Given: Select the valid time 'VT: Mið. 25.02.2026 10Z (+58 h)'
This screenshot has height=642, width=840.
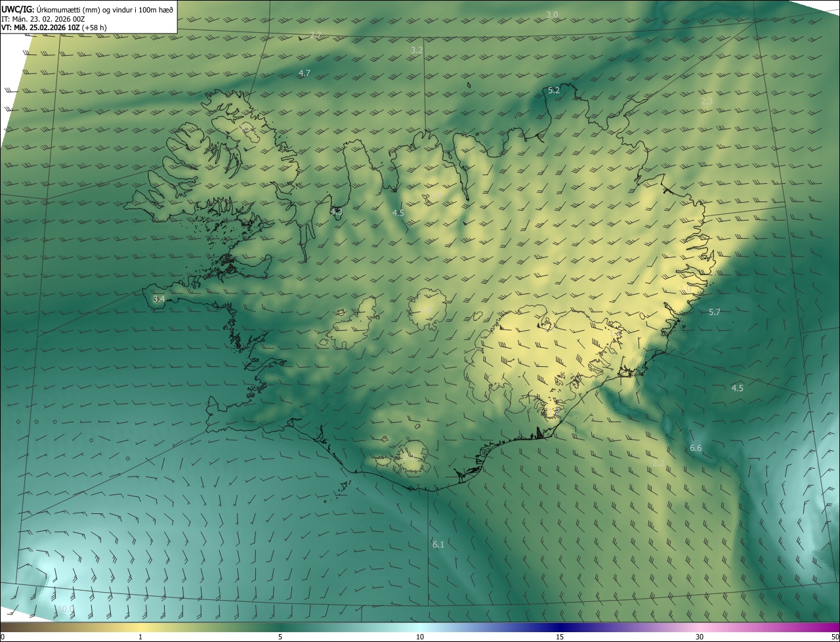Looking at the screenshot, I should 54,28.
